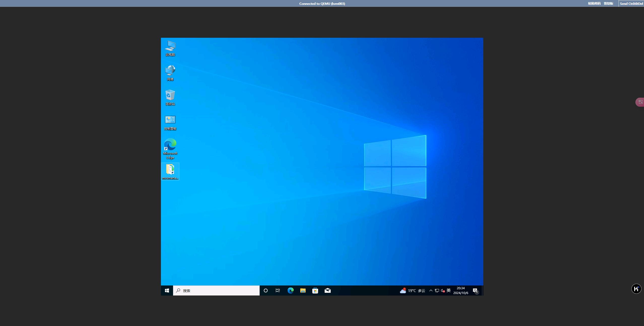Open the Mail app from the taskbar
The height and width of the screenshot is (326, 644).
pyautogui.click(x=327, y=291)
